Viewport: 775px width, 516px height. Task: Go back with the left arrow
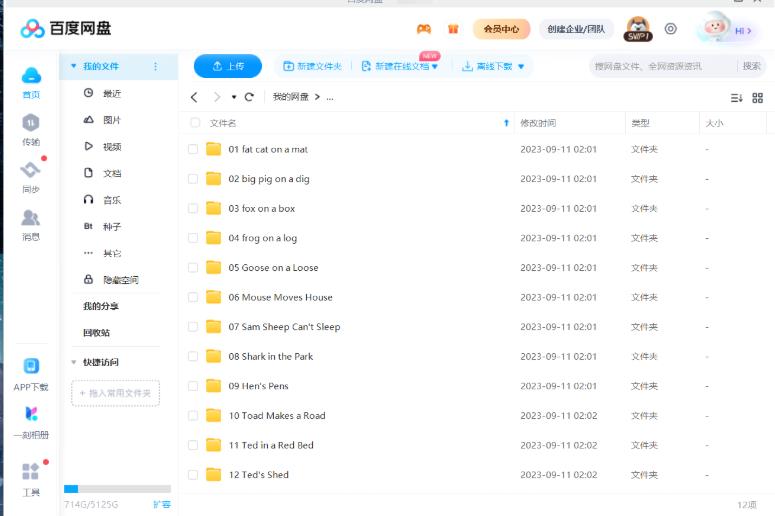pos(194,97)
